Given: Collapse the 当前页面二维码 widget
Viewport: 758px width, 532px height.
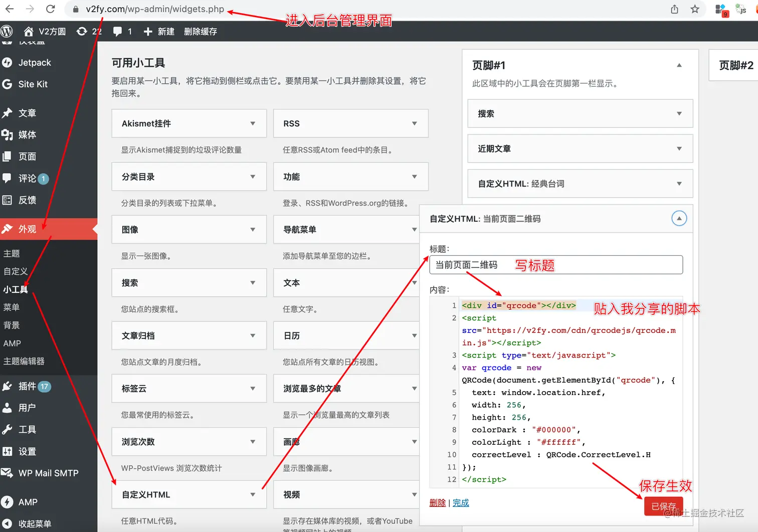Looking at the screenshot, I should 679,218.
